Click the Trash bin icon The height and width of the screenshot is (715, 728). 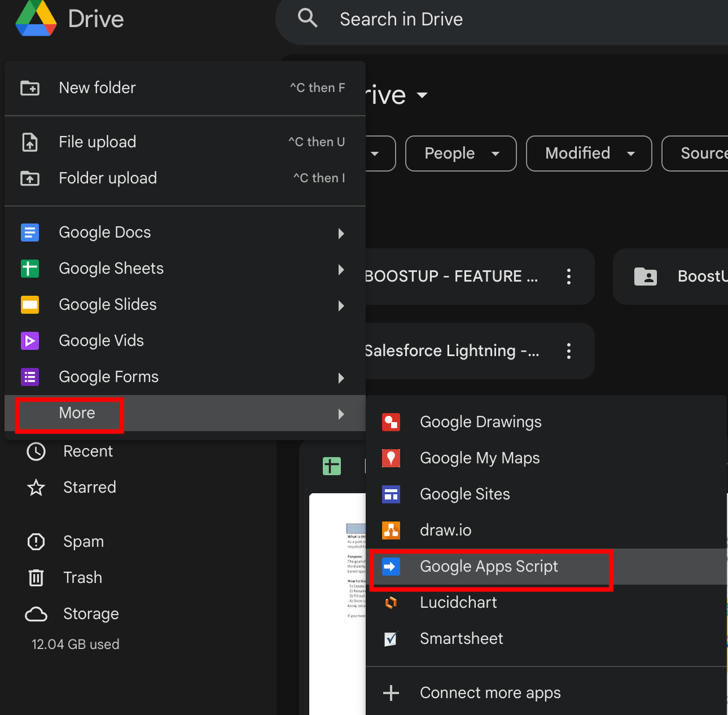(x=36, y=578)
